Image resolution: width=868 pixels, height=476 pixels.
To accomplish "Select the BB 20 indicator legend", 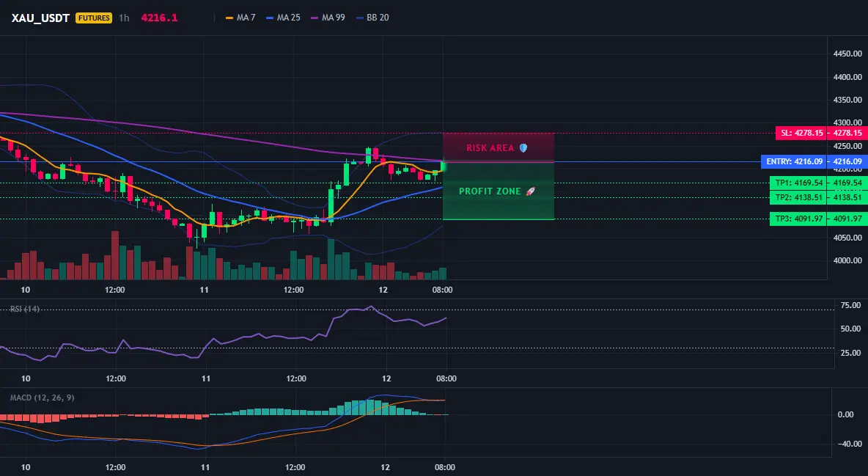I will [372, 18].
